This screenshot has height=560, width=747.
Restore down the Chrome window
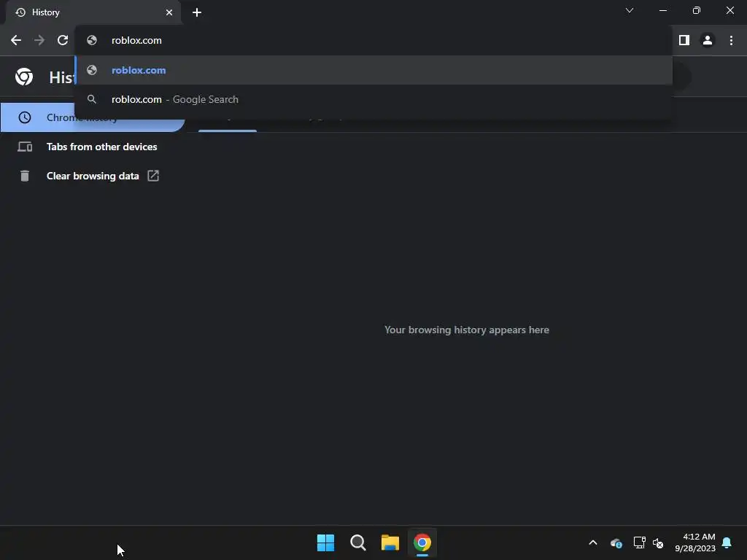697,10
